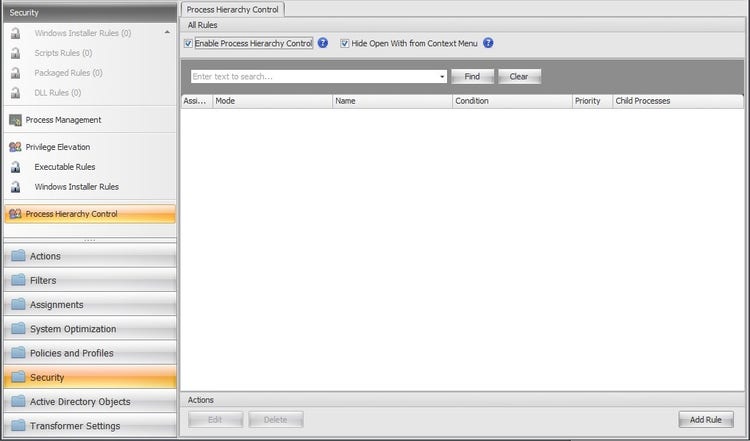Screen dimensions: 750x441
Task: Click the lock icon beside Executable Rules
Action: point(16,167)
